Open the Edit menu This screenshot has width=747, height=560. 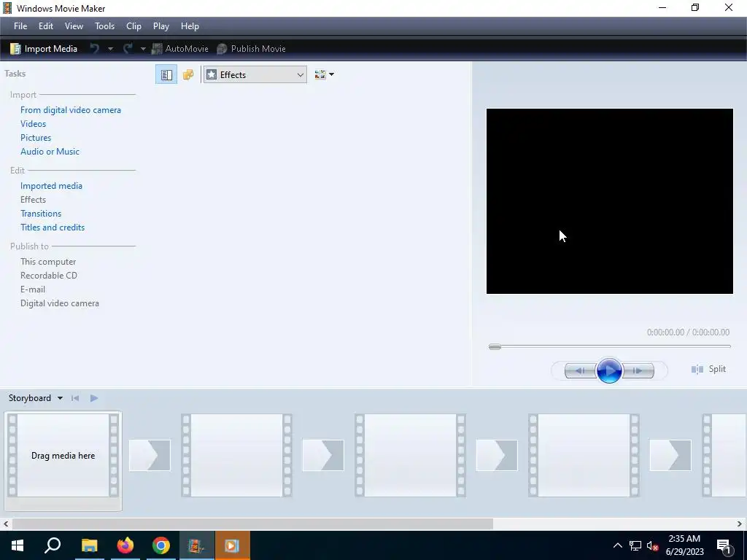[46, 26]
